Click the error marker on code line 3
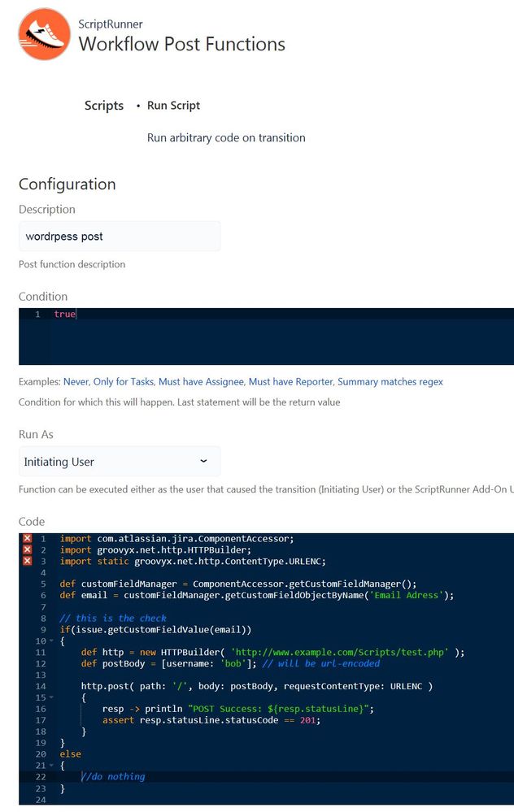 pos(28,562)
